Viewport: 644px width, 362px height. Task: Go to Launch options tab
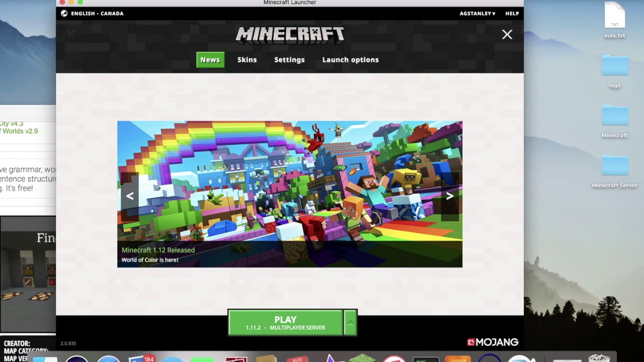(350, 60)
